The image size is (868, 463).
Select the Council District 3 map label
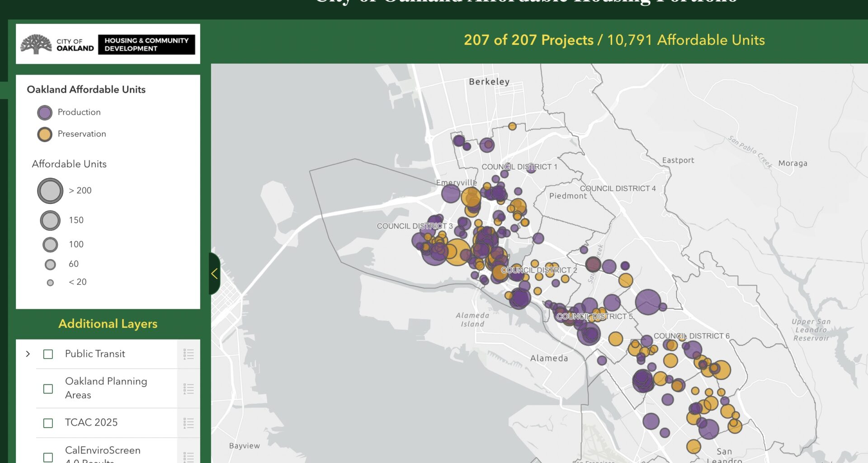coord(415,226)
